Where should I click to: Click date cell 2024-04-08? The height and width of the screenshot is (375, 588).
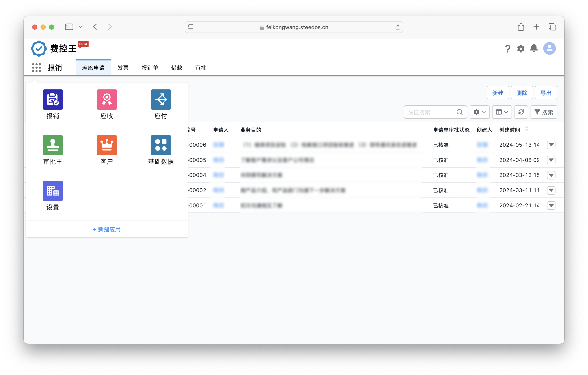tap(519, 160)
